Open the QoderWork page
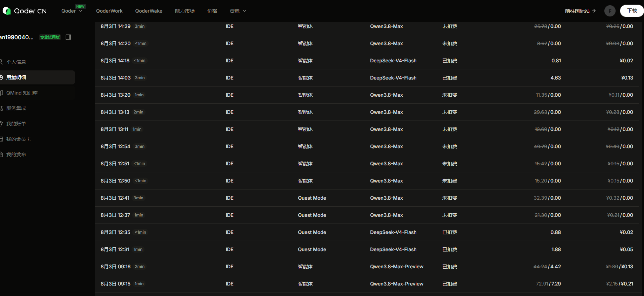Viewport: 644px width, 296px height. (109, 11)
